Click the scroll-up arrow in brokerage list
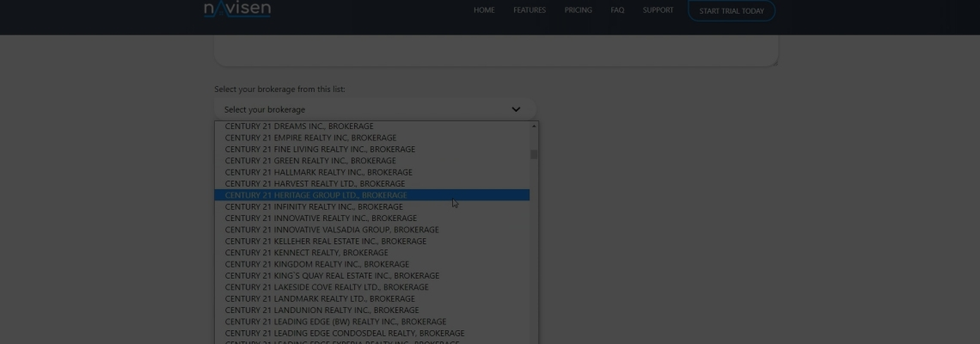The width and height of the screenshot is (980, 344). [534, 126]
